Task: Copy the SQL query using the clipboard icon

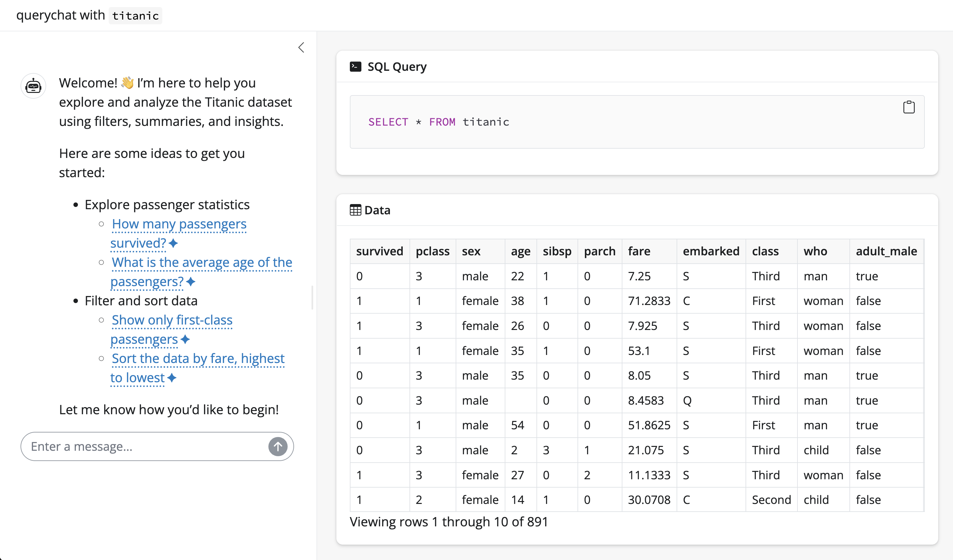Action: coord(909,107)
